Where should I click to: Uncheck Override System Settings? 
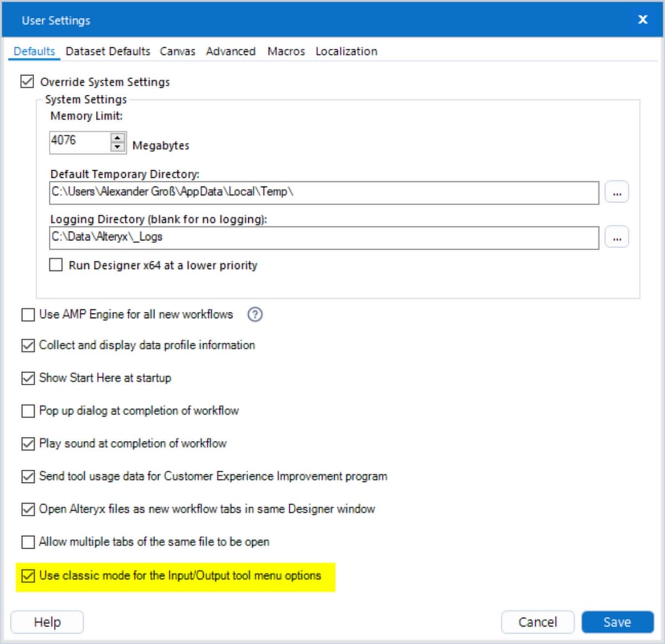[x=27, y=82]
